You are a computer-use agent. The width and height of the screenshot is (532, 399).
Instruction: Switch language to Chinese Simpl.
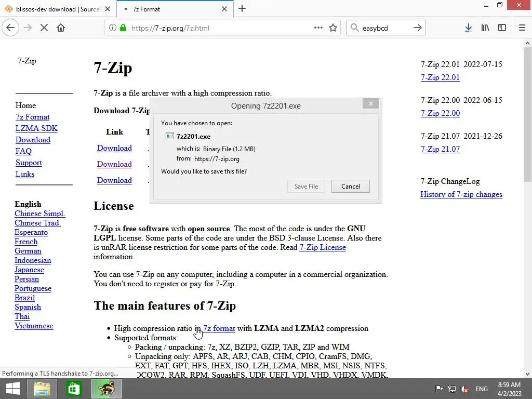click(39, 214)
